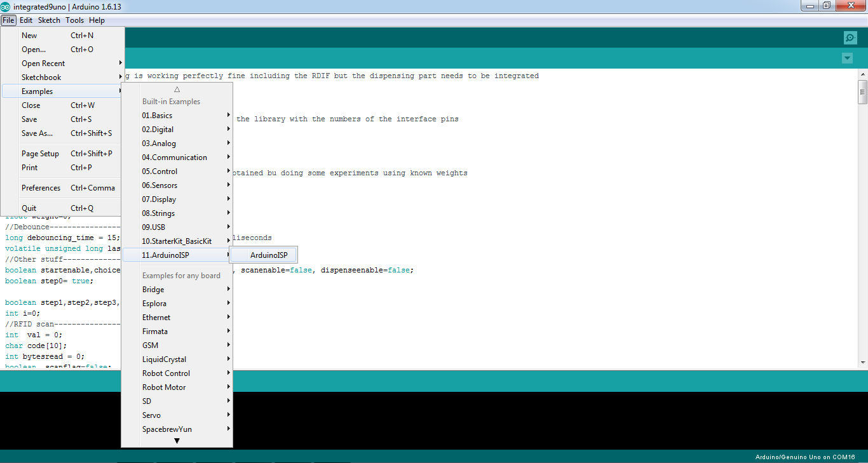The height and width of the screenshot is (463, 868).
Task: Expand the GSM library examples
Action: [177, 346]
